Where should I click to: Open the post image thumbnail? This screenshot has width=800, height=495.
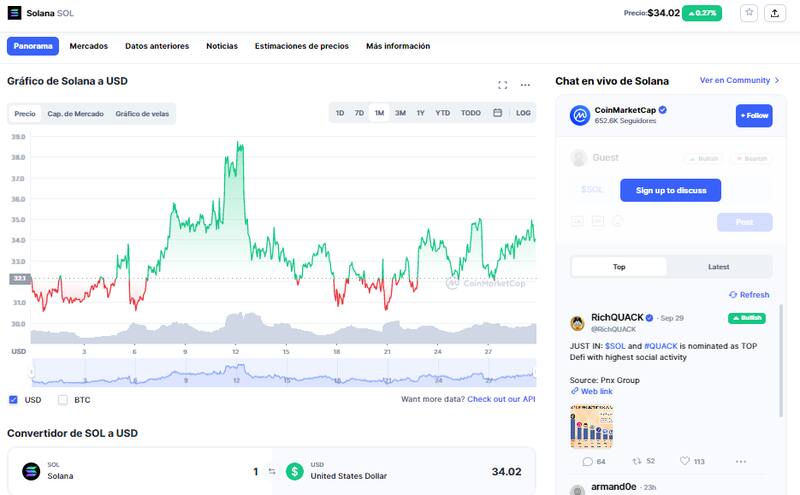coord(591,426)
